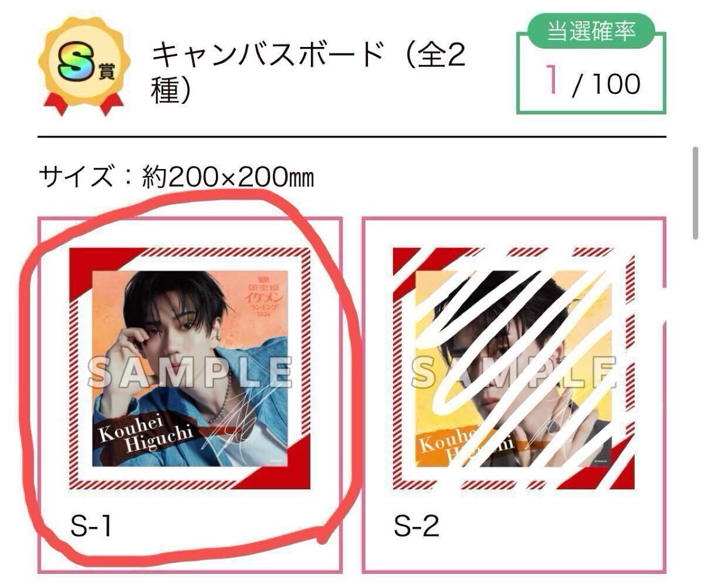Open the S-1 canvas board thumbnail
The width and height of the screenshot is (704, 588).
pos(189,369)
